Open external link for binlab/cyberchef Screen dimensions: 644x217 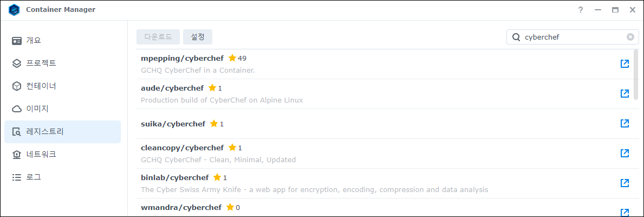click(625, 182)
